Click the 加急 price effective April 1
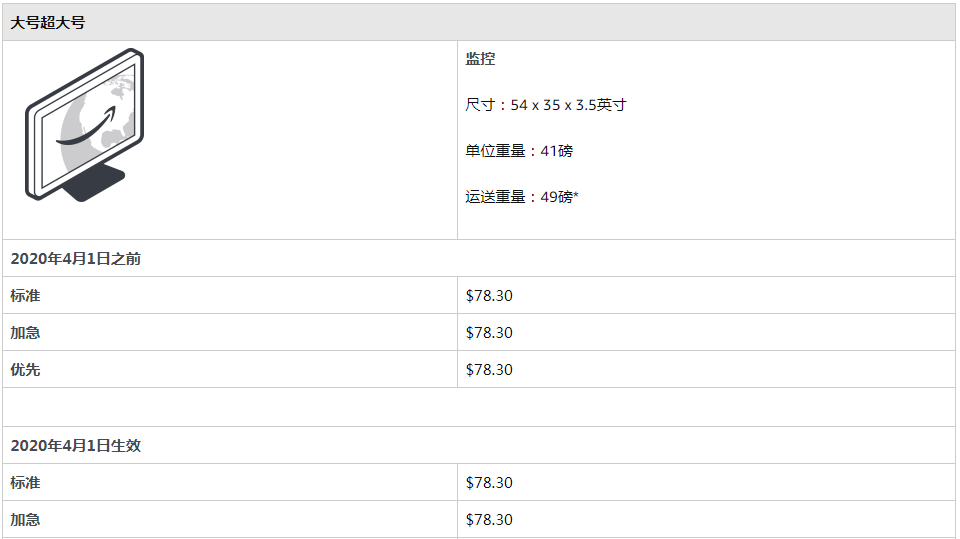 click(x=489, y=520)
